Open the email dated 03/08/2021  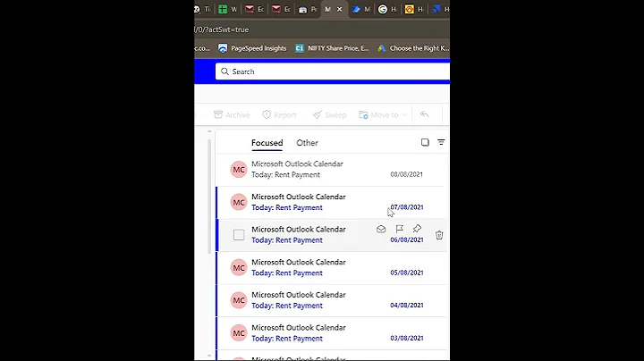point(332,333)
